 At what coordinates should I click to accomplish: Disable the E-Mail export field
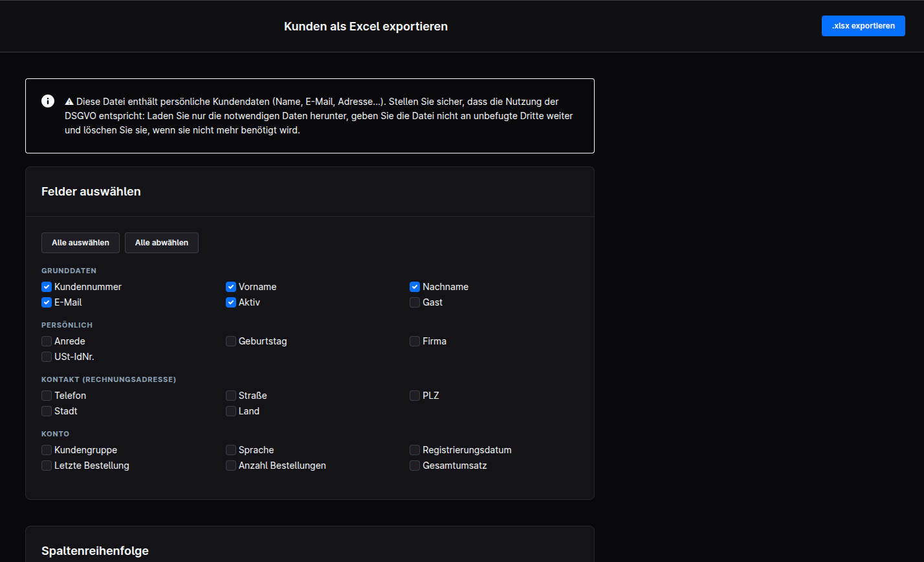[x=47, y=302]
